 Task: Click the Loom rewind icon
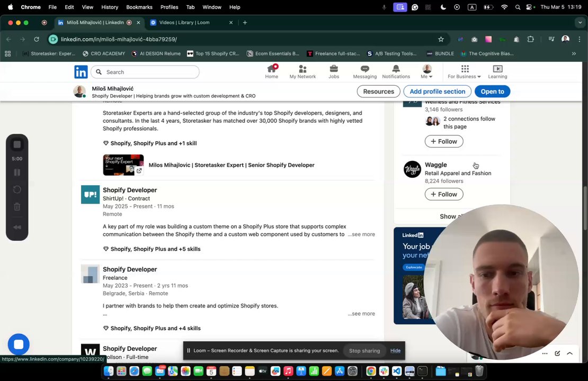17,228
